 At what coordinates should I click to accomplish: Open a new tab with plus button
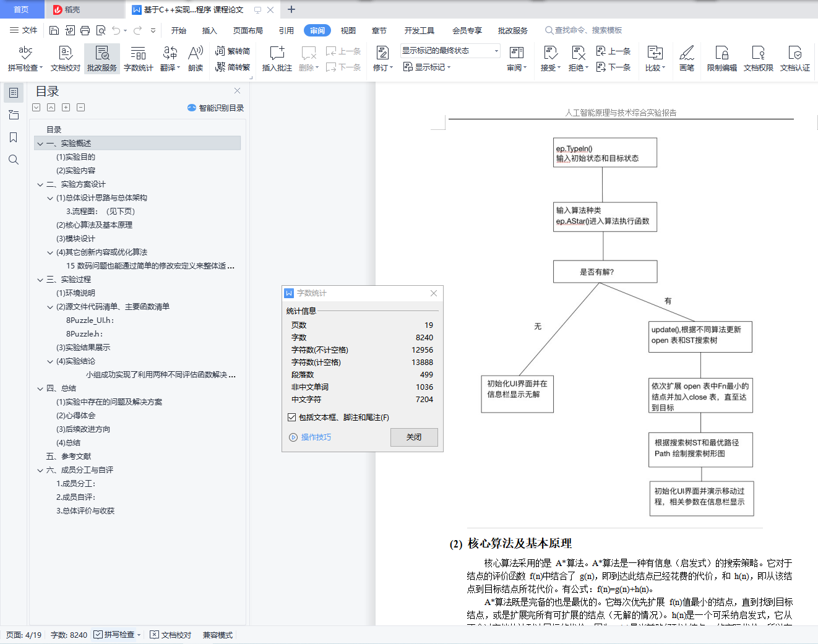point(291,9)
